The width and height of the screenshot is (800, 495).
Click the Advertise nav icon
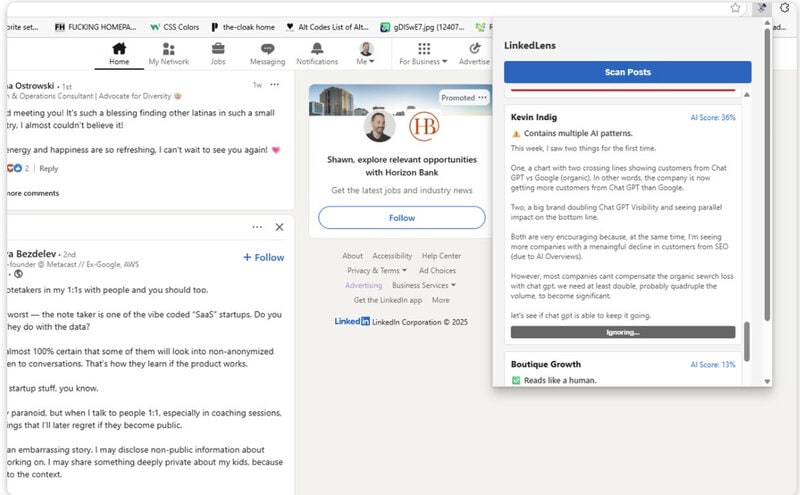point(474,54)
